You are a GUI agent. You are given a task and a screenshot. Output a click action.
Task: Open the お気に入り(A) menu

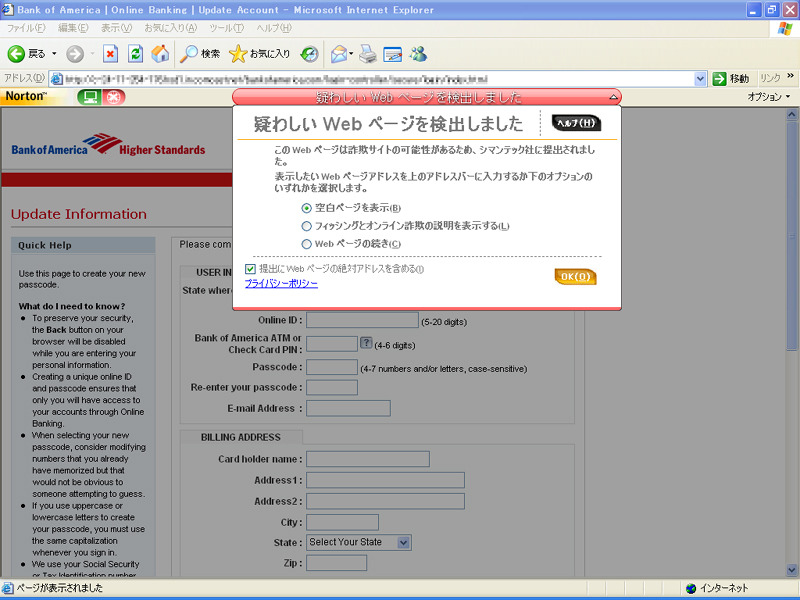(170, 28)
